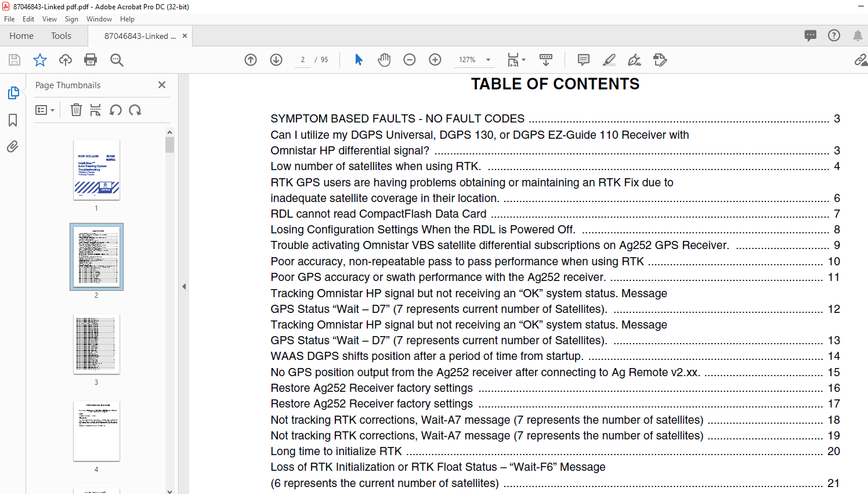The width and height of the screenshot is (868, 494).
Task: Rotate page counterclockwise
Action: point(115,110)
